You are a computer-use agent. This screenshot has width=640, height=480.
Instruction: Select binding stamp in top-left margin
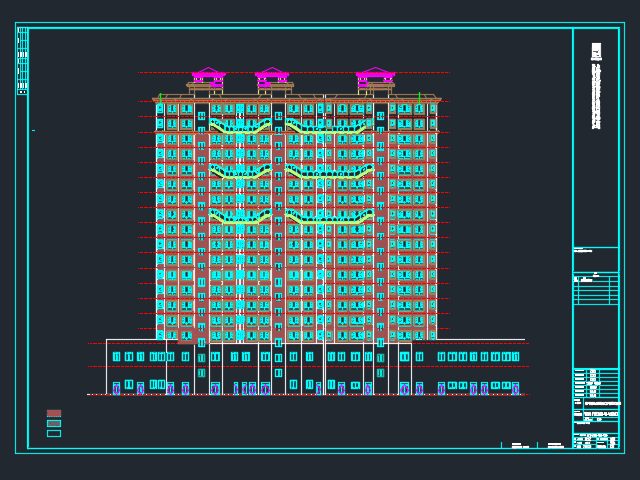(22, 60)
